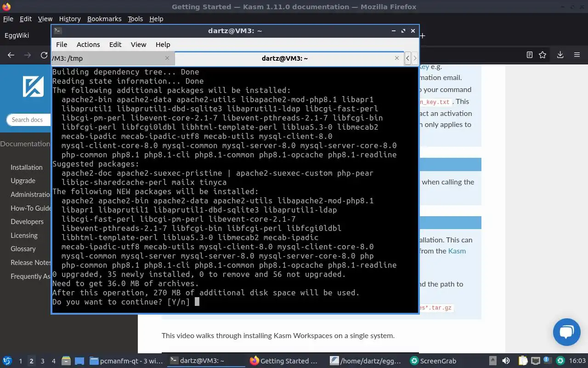
Task: Open Firefox Tools menu
Action: (x=135, y=19)
